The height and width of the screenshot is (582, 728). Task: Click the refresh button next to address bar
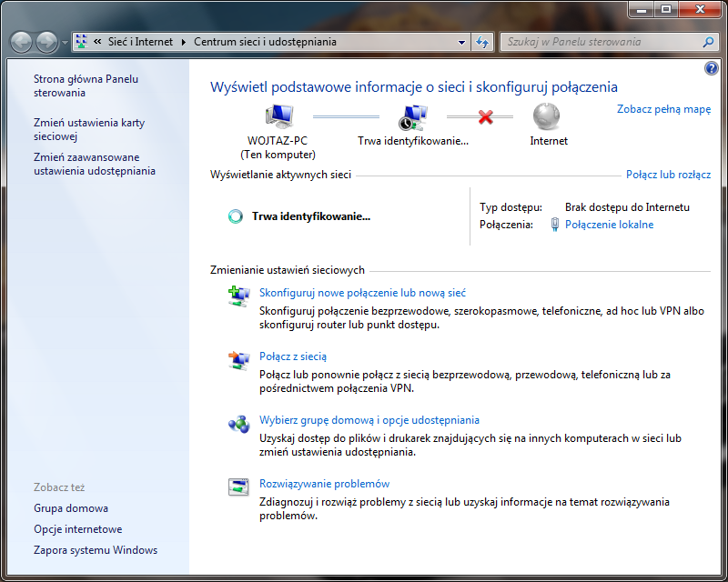tap(482, 42)
